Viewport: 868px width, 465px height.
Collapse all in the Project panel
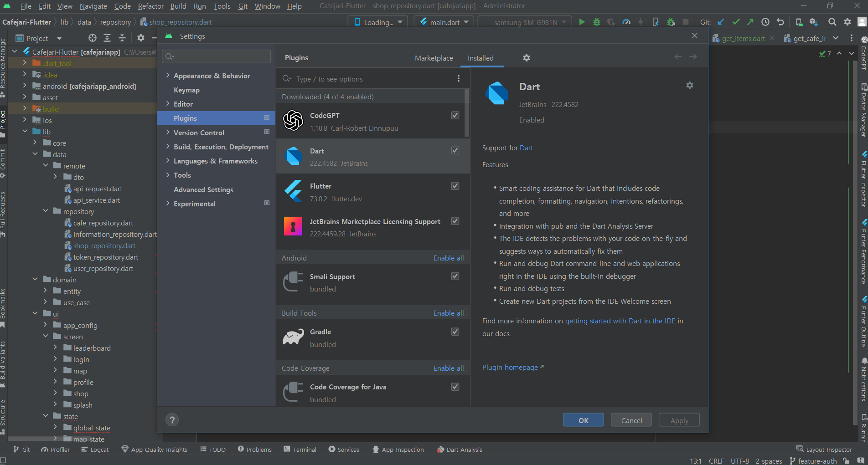click(x=122, y=38)
